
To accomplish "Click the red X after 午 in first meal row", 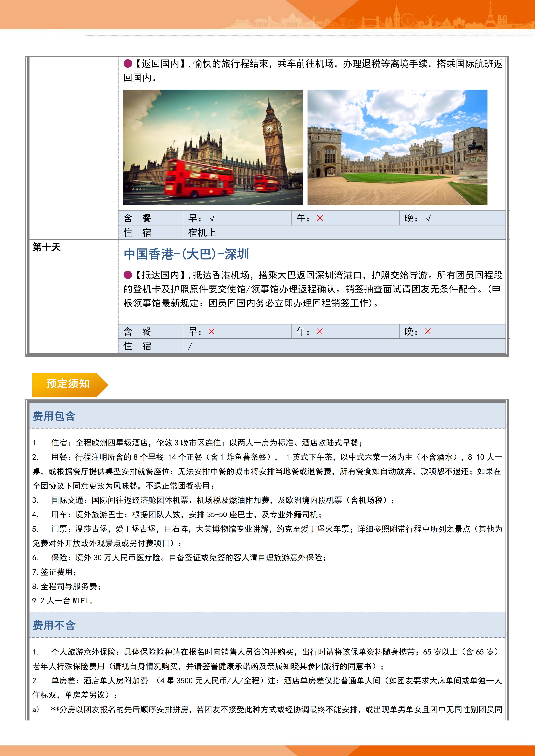I will point(319,218).
